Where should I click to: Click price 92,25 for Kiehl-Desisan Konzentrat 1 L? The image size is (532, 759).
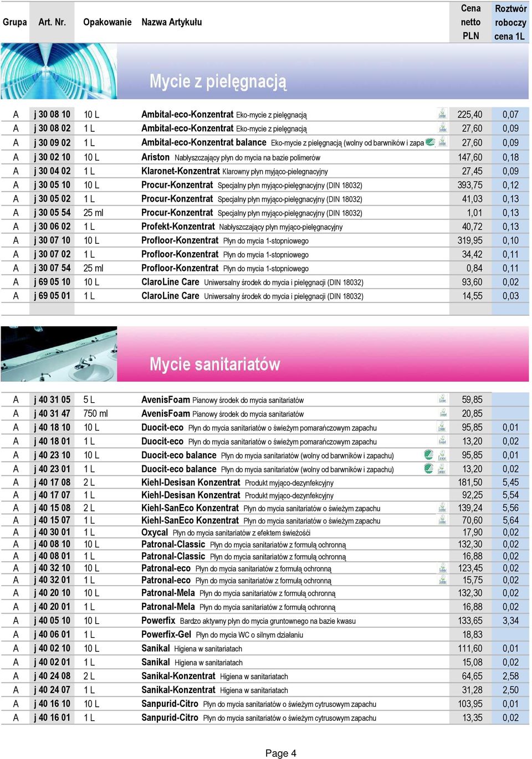[x=472, y=495]
